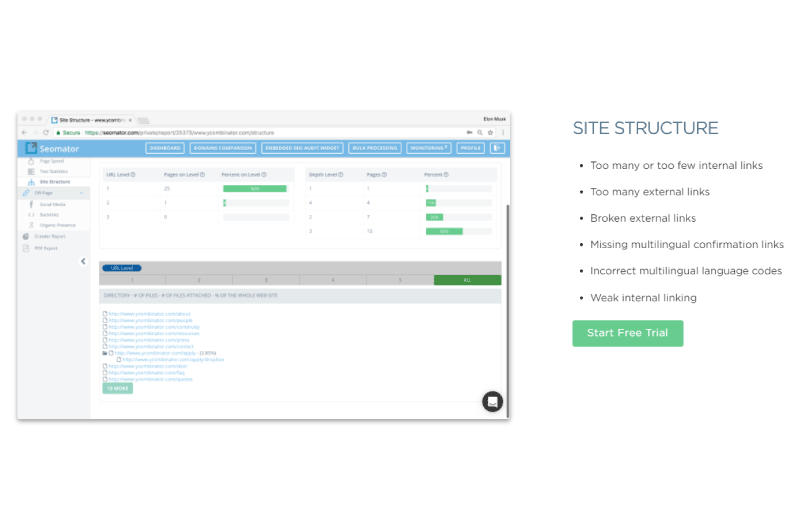Click the Page Speed sidebar icon
Viewport: 800px width, 530px height.
31,161
